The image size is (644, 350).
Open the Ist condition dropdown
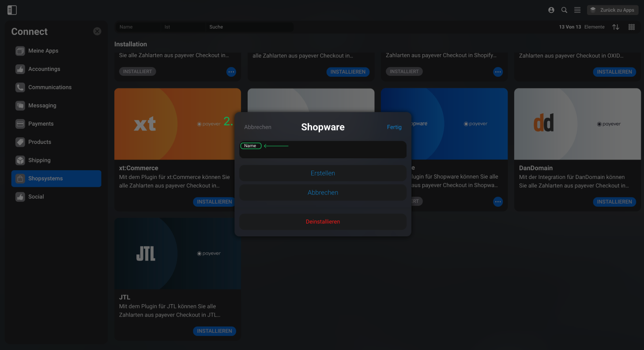[x=183, y=27]
